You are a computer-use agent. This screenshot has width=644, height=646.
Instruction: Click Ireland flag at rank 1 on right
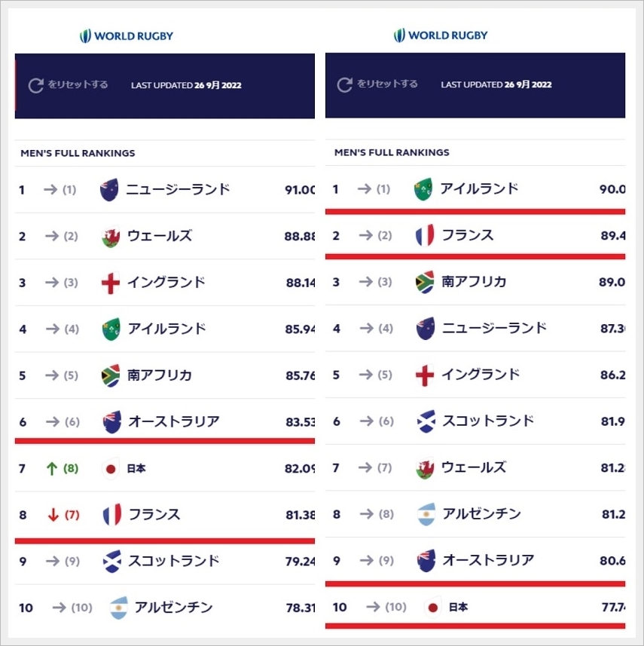coord(423,189)
